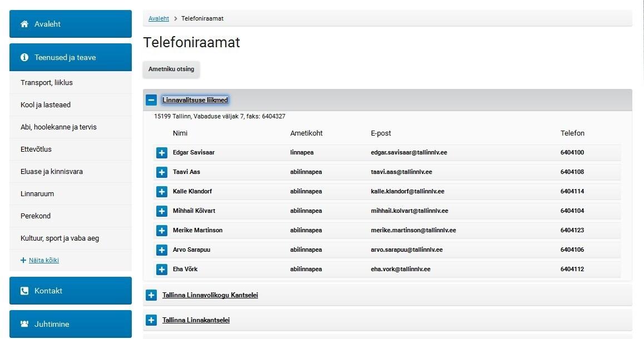Expand Tallinna Linnakantselei section

[151, 320]
